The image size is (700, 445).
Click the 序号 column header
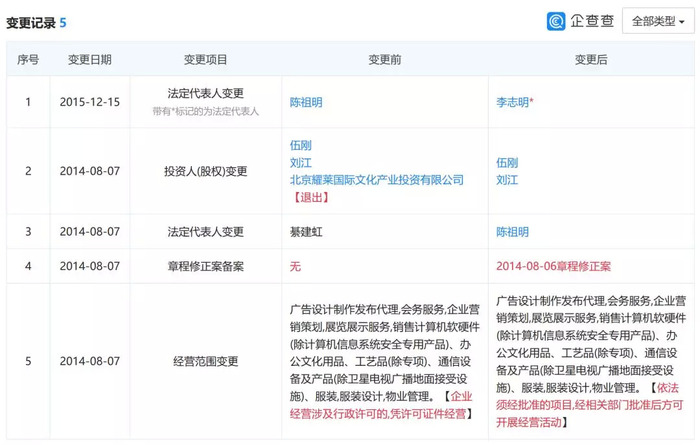click(28, 59)
